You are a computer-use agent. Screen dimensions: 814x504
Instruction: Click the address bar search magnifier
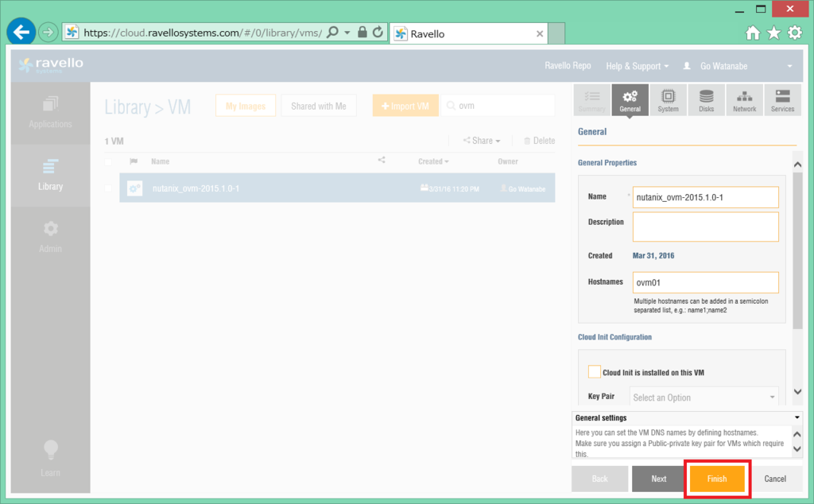tap(333, 32)
